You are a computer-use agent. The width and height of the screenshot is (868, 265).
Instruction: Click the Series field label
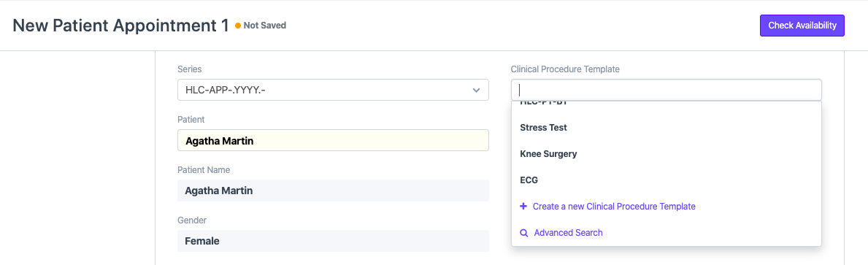click(189, 69)
